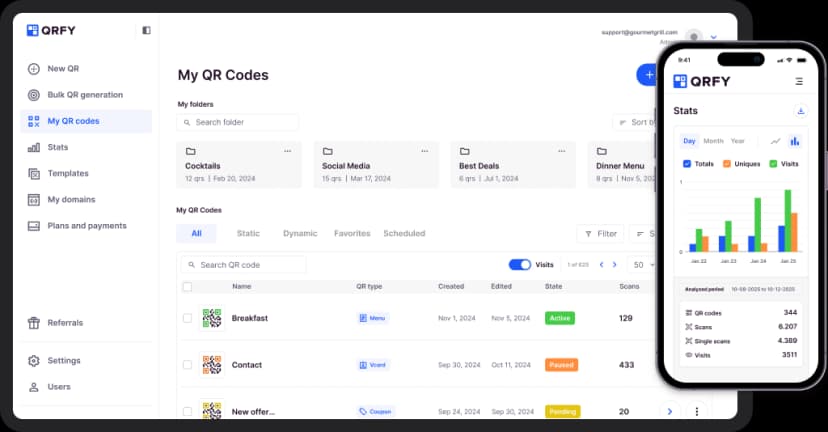Select the Day tab in phone stats

tap(689, 141)
